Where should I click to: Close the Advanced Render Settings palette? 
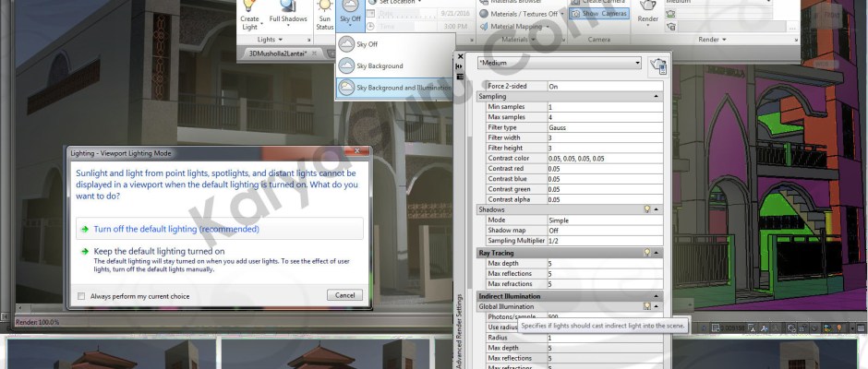460,56
